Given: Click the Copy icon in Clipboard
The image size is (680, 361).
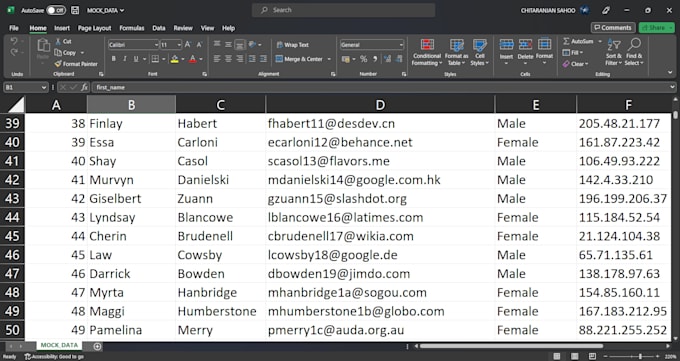Looking at the screenshot, I should 58,53.
